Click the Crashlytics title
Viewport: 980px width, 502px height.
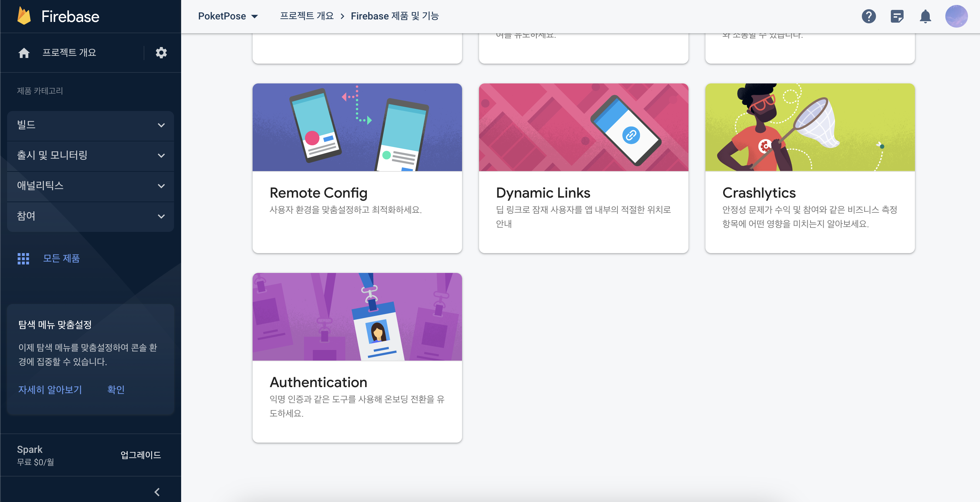point(759,193)
